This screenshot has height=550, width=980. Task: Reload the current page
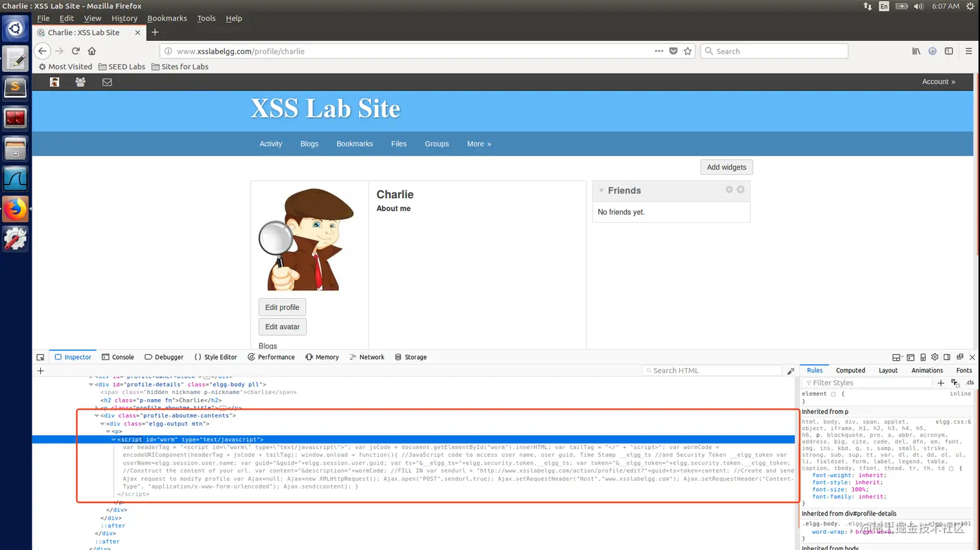[76, 51]
